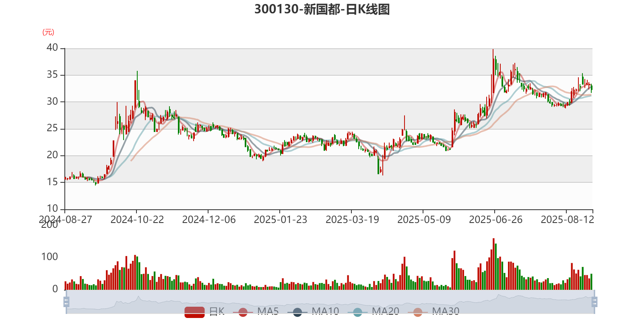The height and width of the screenshot is (322, 644).
Task: Click the 30 price axis label
Action: (x=52, y=101)
